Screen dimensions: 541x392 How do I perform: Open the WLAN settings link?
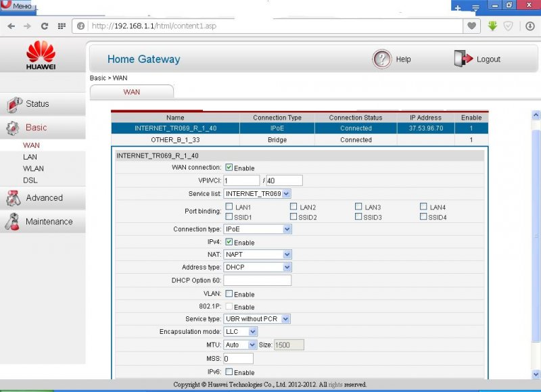point(33,168)
